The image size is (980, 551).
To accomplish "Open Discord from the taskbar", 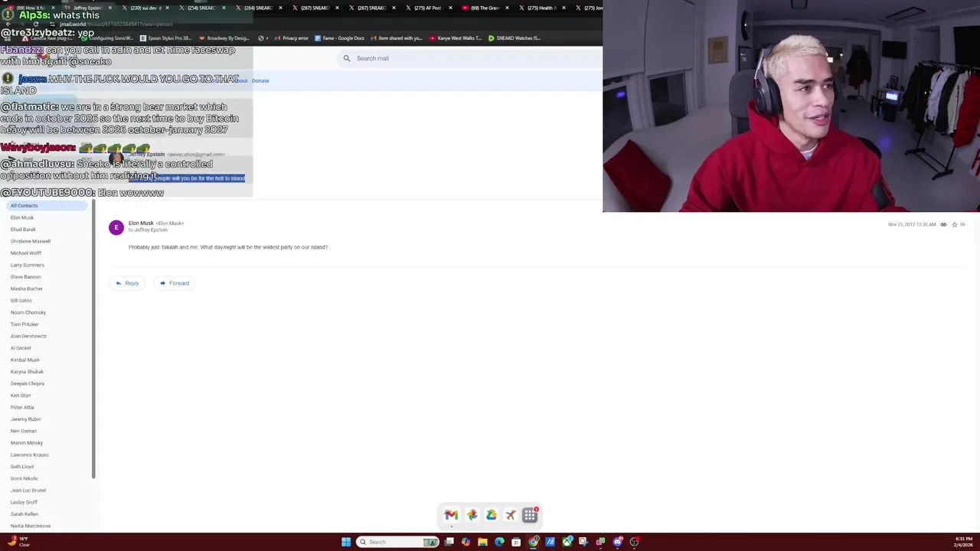I will coord(617,542).
